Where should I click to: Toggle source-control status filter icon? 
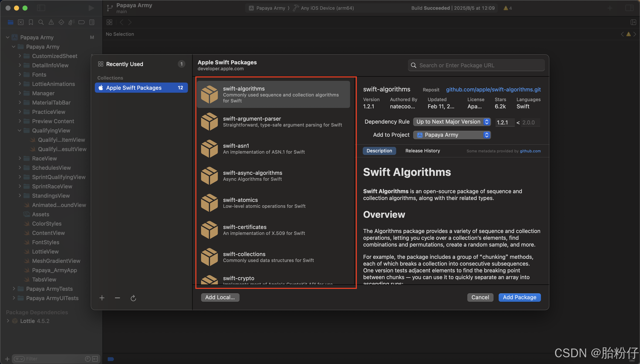tap(95, 359)
